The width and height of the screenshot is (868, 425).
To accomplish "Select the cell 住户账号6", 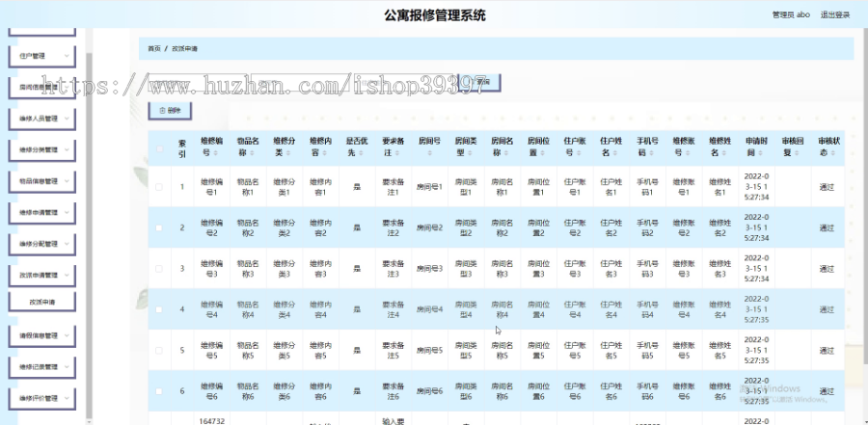I will (x=575, y=391).
